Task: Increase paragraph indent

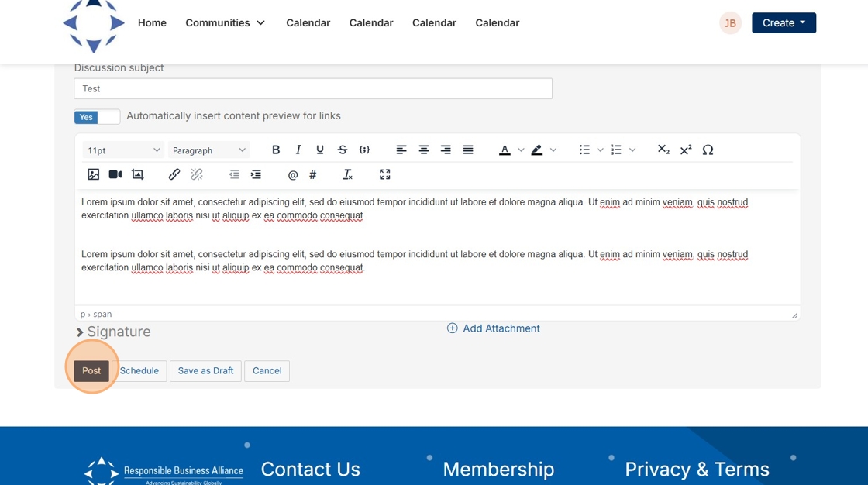Action: tap(256, 174)
